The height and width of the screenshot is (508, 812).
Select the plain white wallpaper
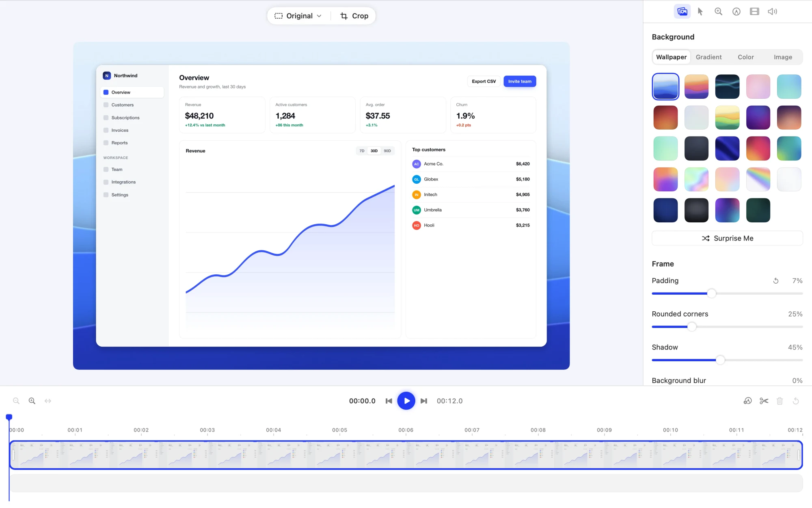789,179
